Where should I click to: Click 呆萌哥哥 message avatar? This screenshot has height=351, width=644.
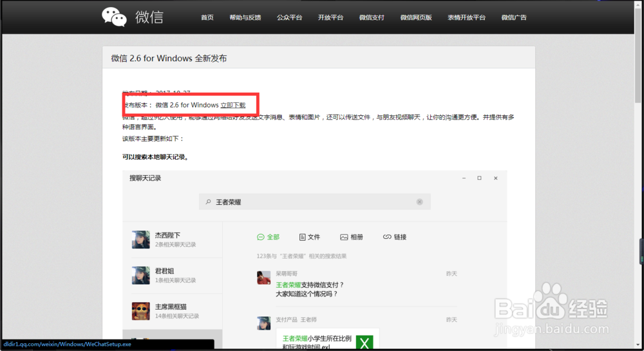[263, 278]
